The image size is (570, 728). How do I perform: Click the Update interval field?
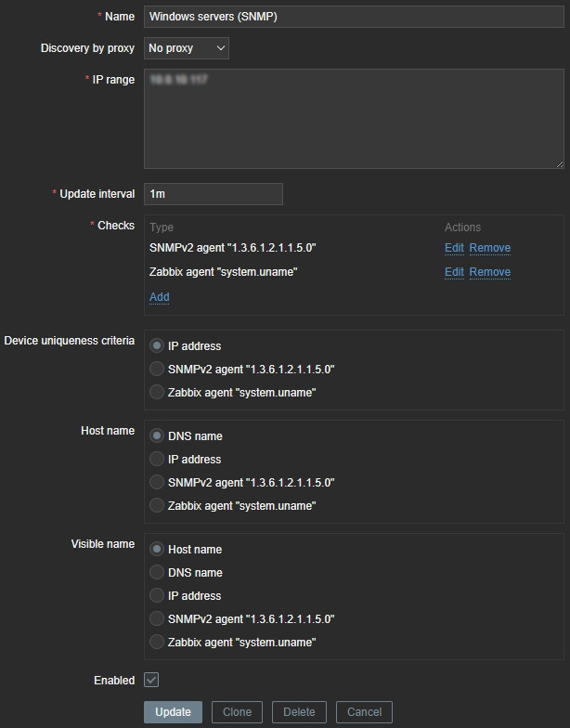tap(213, 194)
